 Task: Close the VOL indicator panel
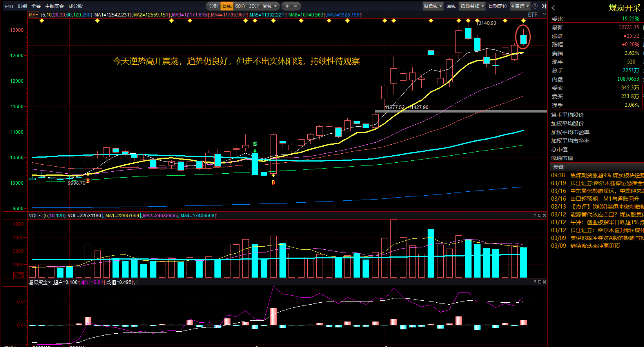[544, 215]
